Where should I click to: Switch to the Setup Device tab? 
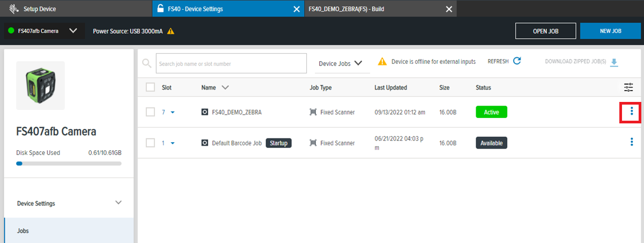pos(40,9)
